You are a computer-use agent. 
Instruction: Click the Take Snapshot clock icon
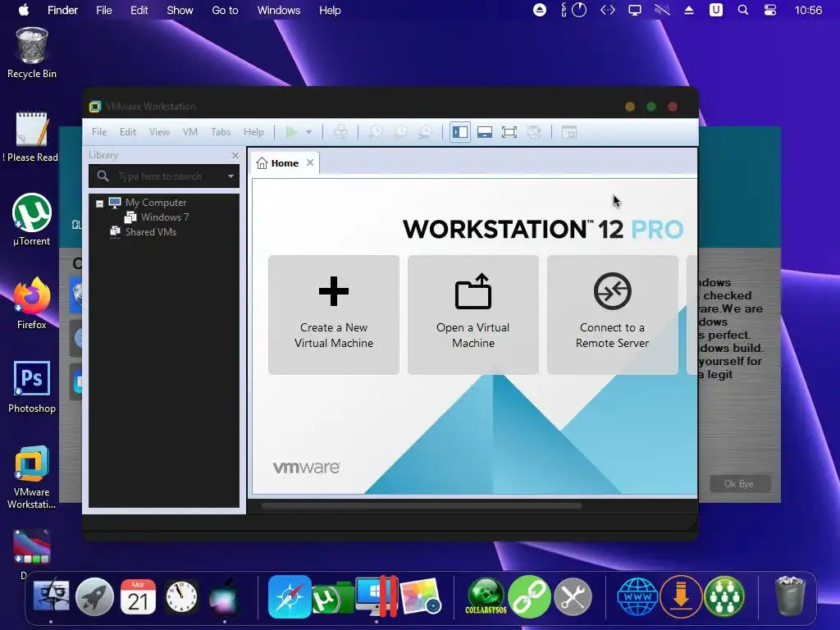(376, 132)
